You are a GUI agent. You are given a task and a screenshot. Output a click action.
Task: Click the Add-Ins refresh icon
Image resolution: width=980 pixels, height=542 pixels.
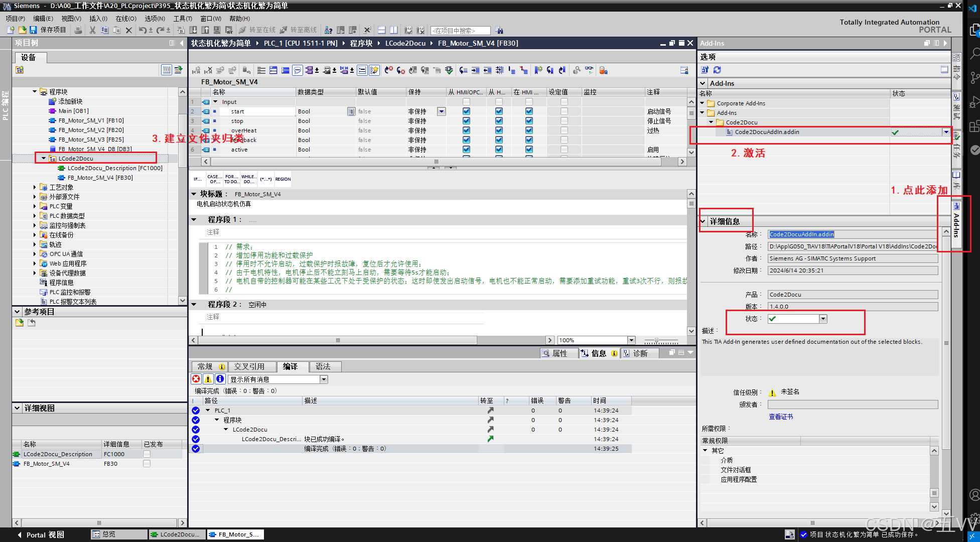pyautogui.click(x=717, y=70)
